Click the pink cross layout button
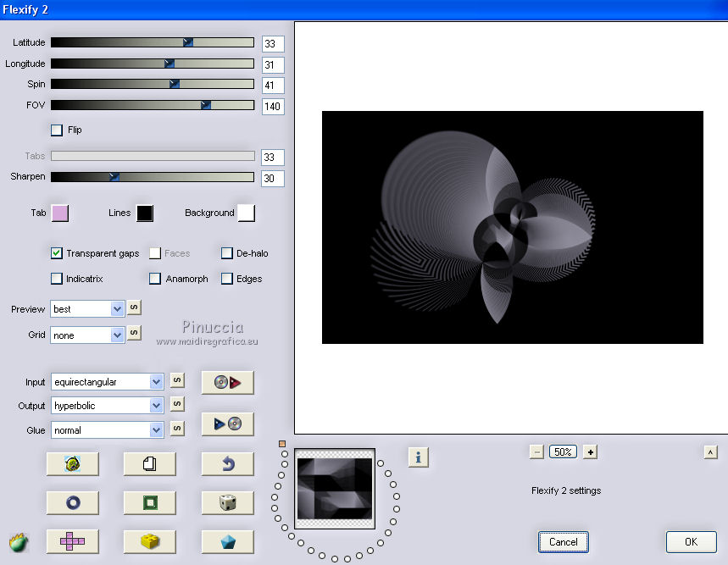 [72, 541]
